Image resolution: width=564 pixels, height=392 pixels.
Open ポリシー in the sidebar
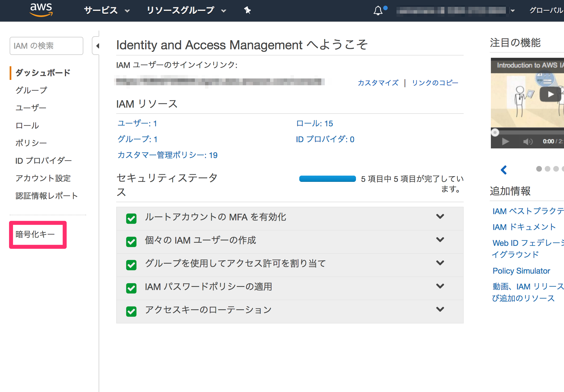click(x=31, y=143)
